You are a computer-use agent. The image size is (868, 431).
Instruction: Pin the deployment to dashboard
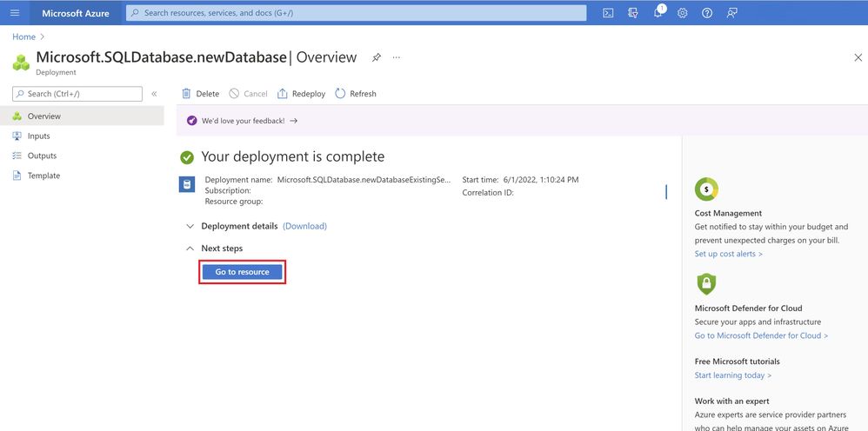(x=377, y=57)
